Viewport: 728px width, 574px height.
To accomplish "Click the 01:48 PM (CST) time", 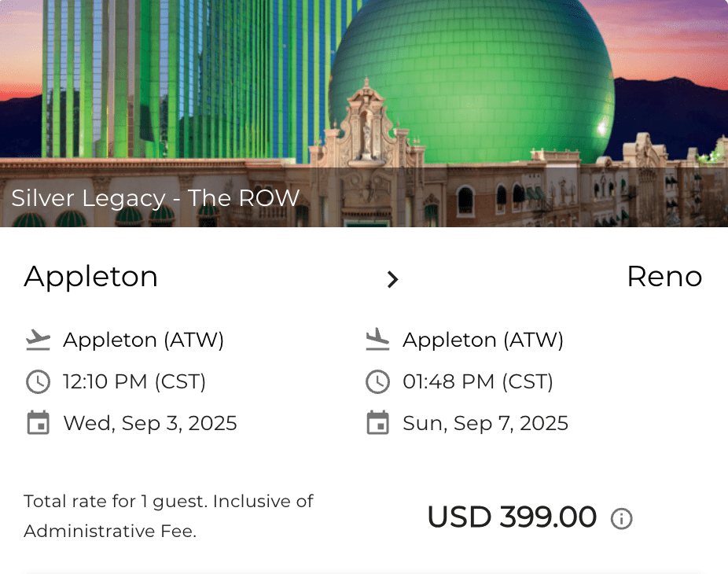I will point(478,382).
